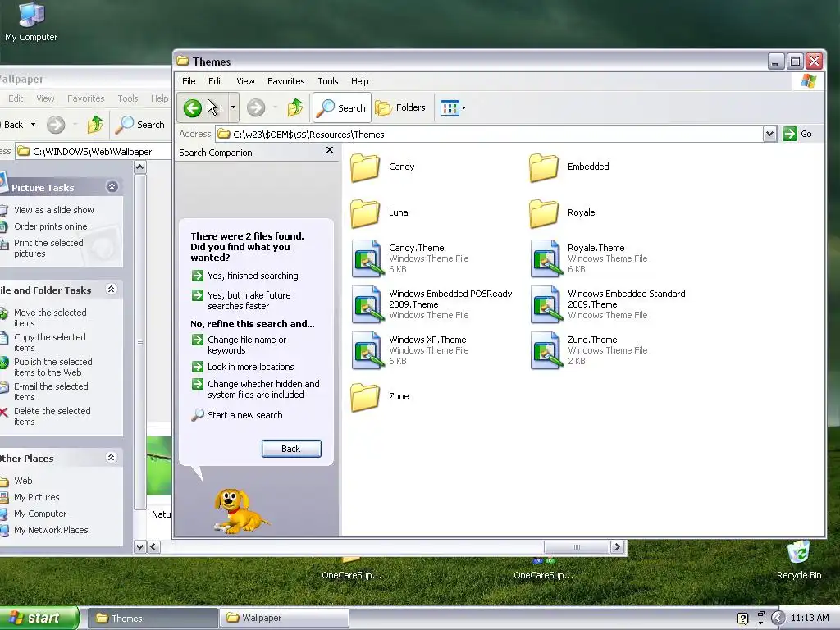Open the View menu in Themes window
Screen dimensions: 840x630
[x=245, y=81]
